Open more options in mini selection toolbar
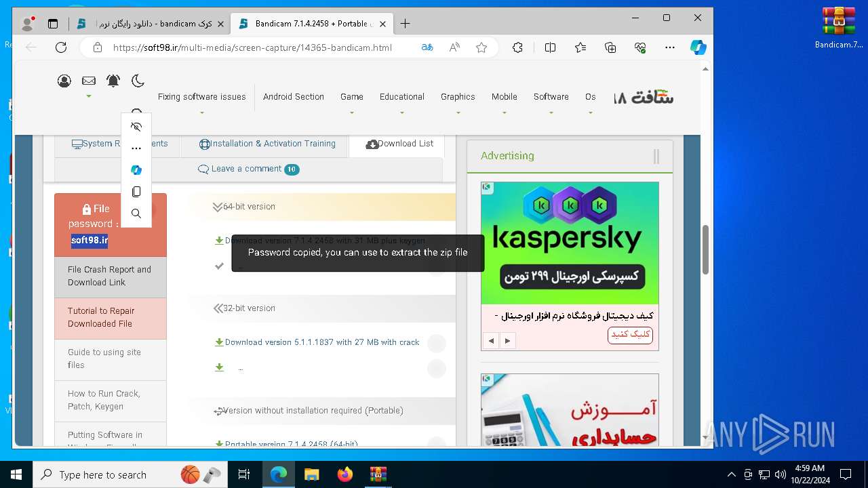Viewport: 868px width, 488px height. (x=136, y=148)
